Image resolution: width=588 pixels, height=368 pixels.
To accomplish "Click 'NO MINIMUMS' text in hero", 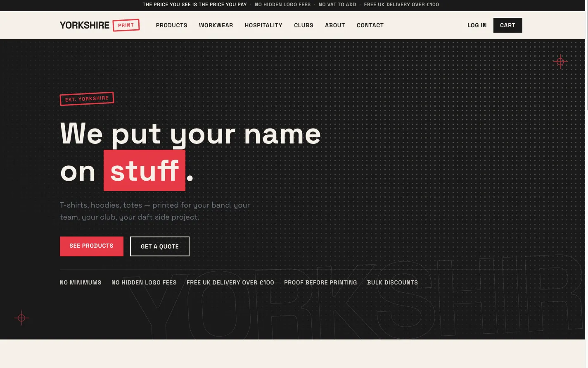I will pos(81,282).
